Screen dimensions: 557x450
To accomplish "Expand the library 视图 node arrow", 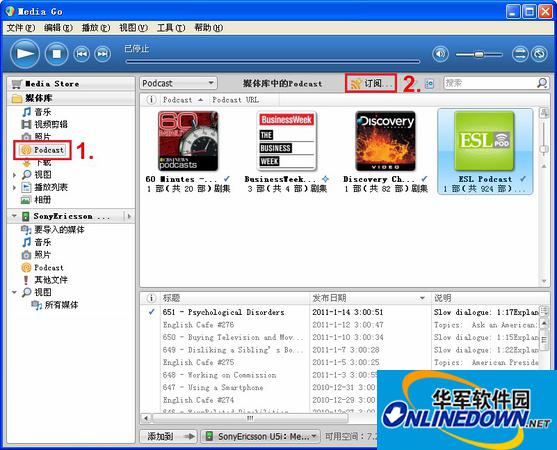I will [14, 175].
